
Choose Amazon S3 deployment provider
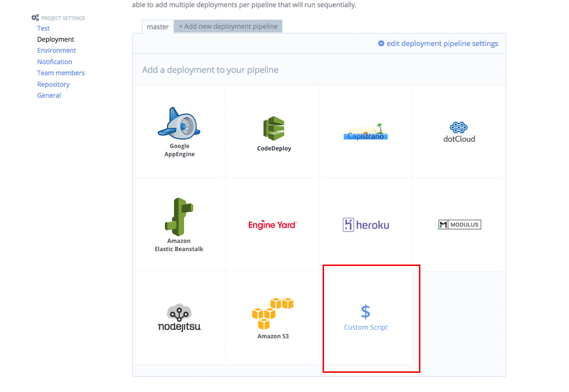click(x=272, y=316)
